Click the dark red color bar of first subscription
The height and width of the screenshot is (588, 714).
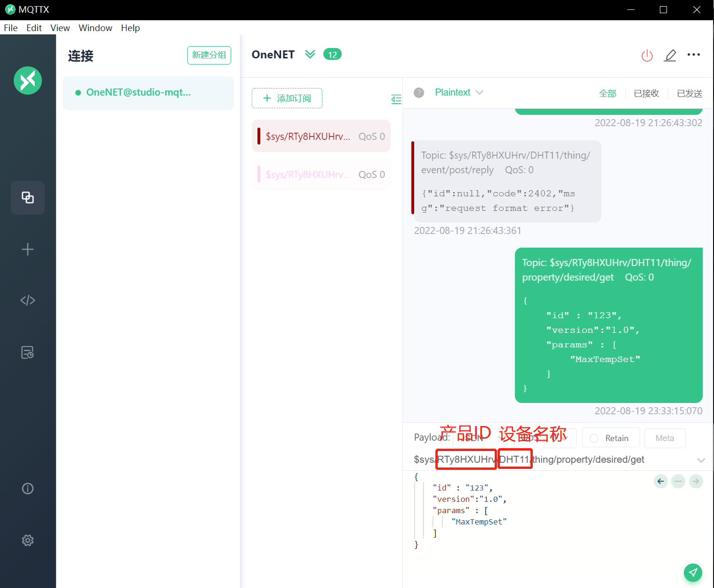point(259,136)
